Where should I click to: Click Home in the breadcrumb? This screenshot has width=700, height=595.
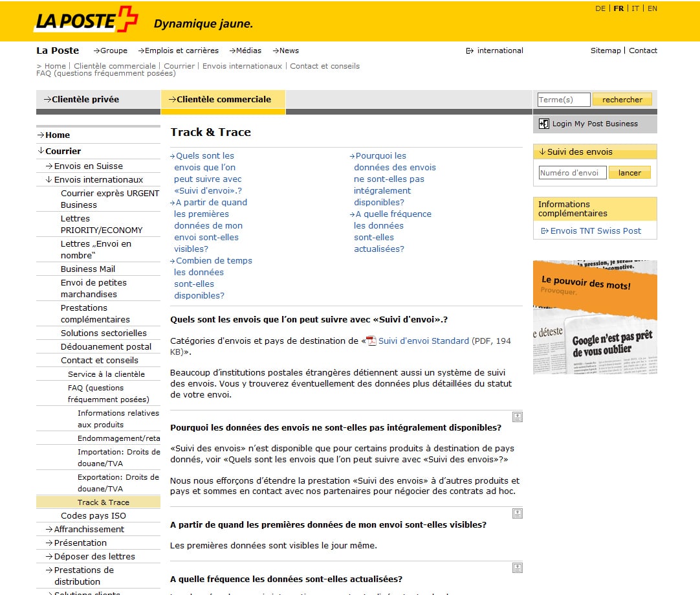(55, 66)
